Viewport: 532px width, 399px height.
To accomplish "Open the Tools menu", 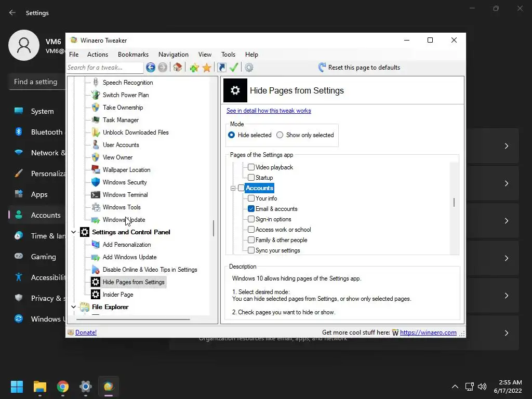I will pyautogui.click(x=228, y=54).
